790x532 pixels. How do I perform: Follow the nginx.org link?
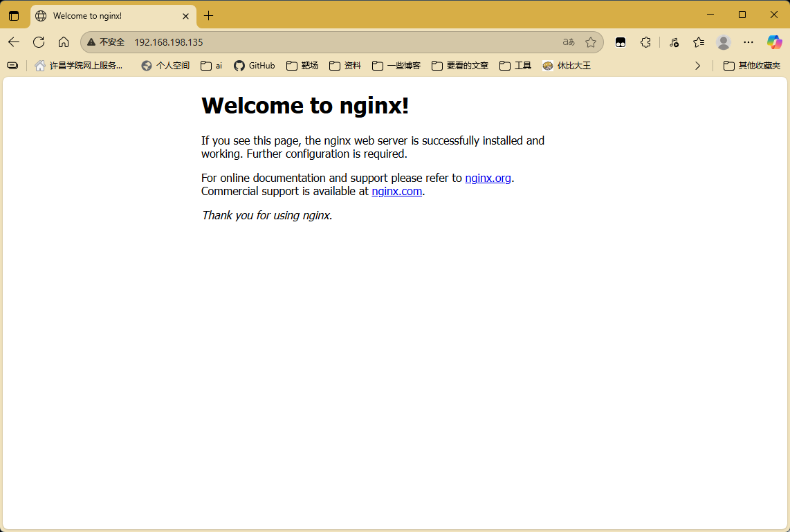point(488,178)
